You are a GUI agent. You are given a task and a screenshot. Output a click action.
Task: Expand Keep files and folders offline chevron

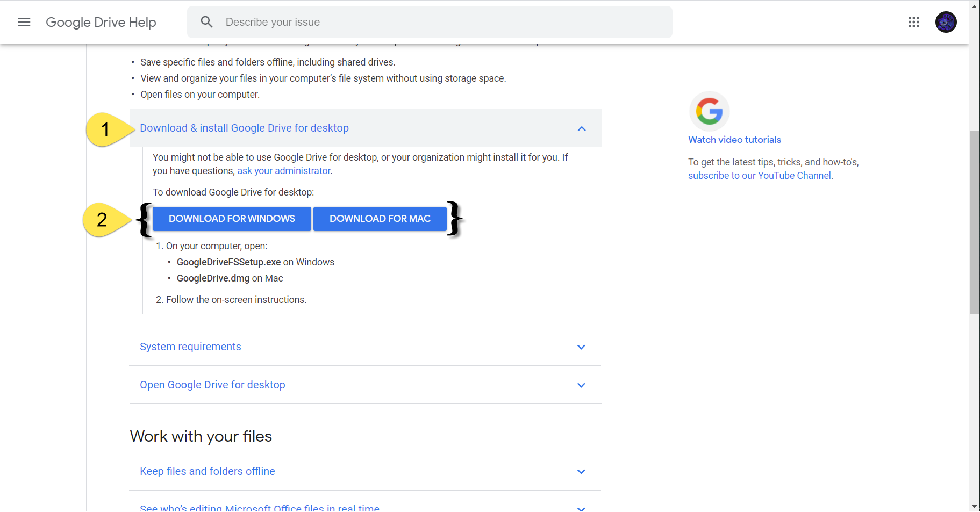(x=581, y=472)
